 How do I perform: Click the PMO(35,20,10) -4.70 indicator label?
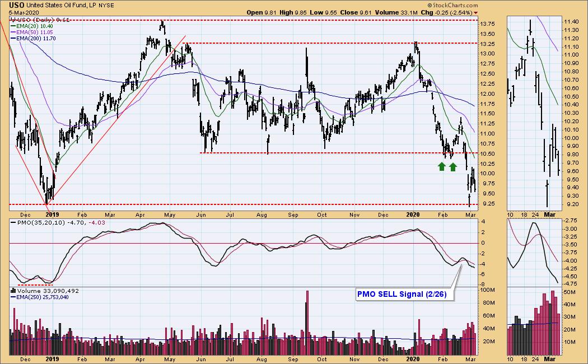coord(52,223)
